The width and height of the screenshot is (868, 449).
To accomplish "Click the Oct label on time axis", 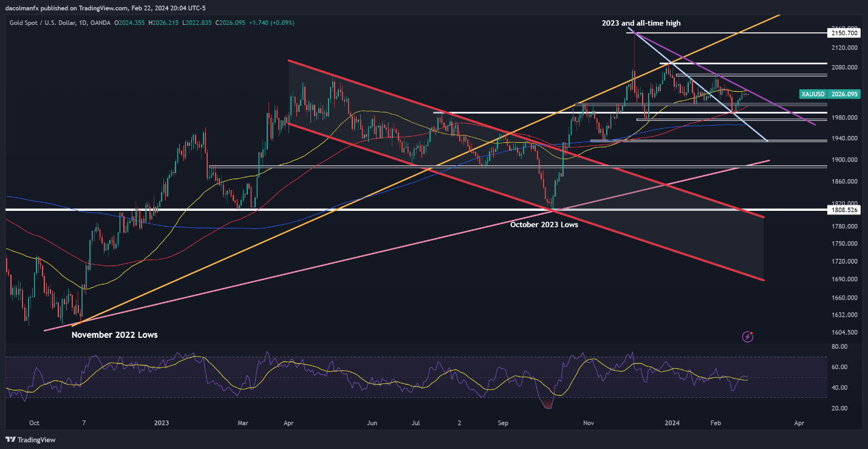I will 34,422.
